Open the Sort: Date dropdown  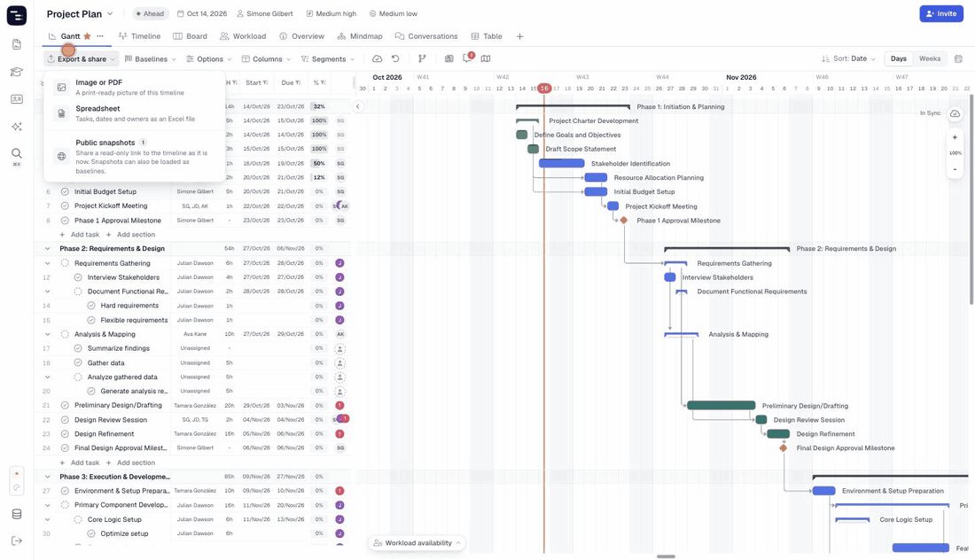point(849,58)
